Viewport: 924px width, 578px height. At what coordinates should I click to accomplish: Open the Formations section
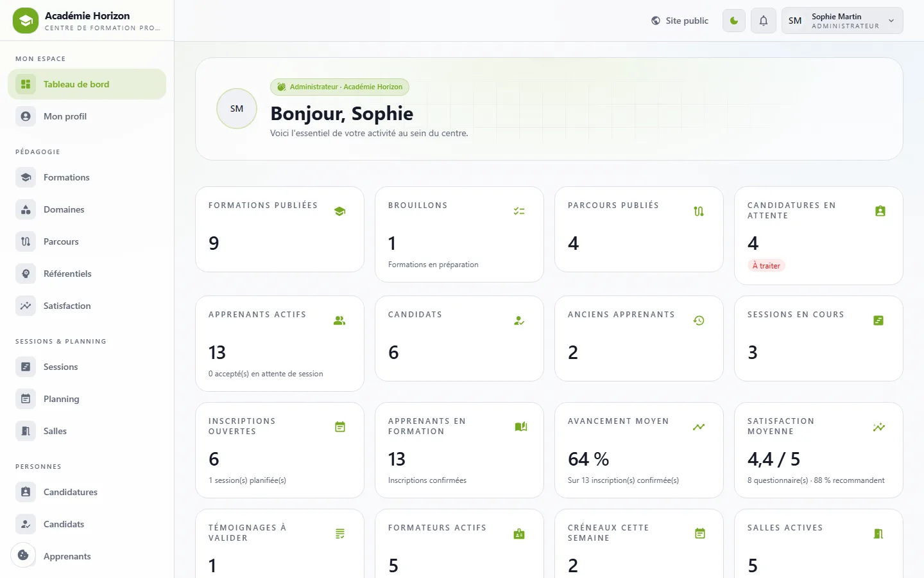tap(87, 177)
